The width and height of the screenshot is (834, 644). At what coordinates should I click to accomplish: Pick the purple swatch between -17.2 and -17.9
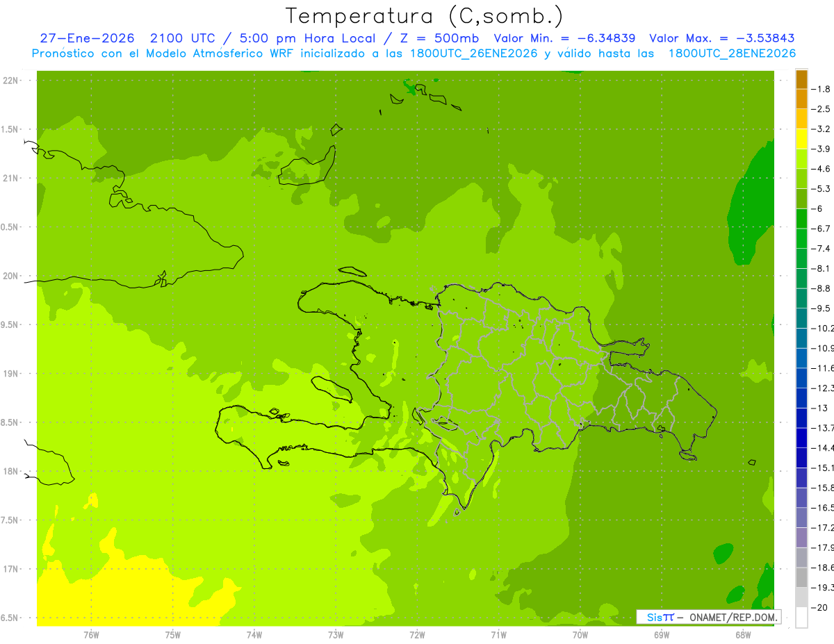801,538
